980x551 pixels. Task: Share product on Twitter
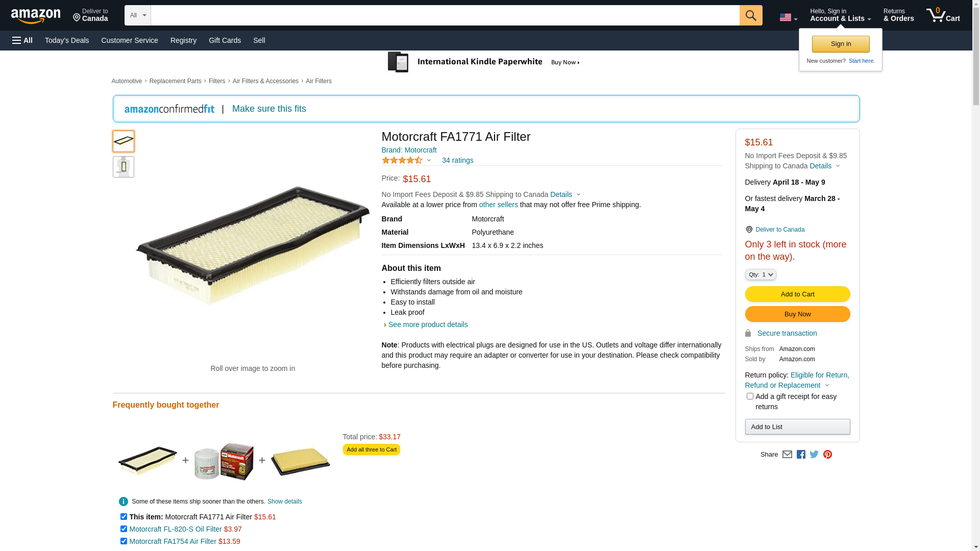coord(814,454)
